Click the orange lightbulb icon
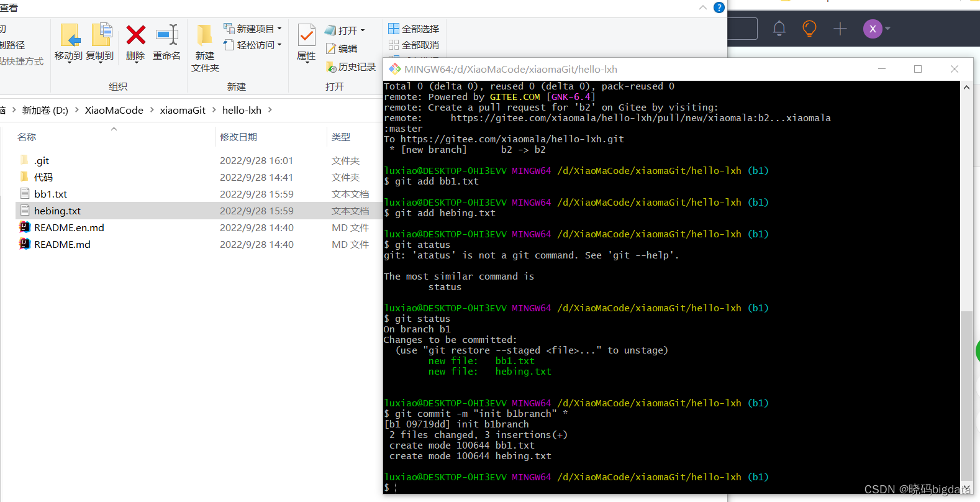Screen dimensions: 980x502 [x=809, y=29]
